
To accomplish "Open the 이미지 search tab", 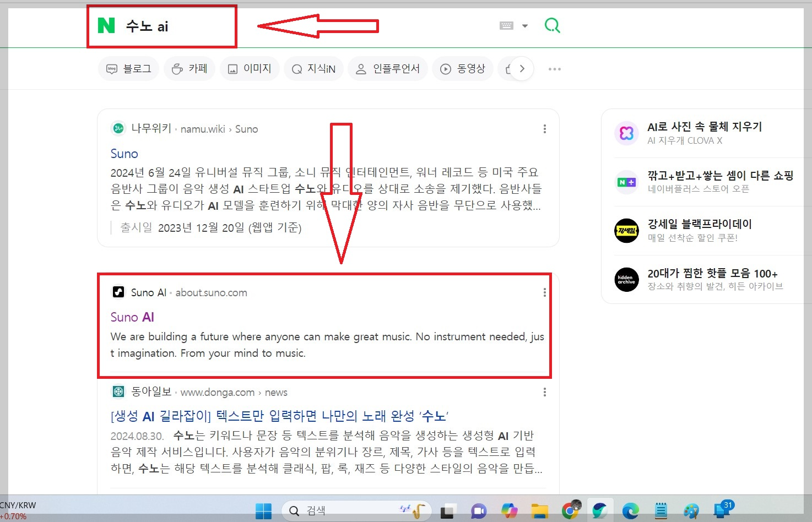I will (x=250, y=69).
